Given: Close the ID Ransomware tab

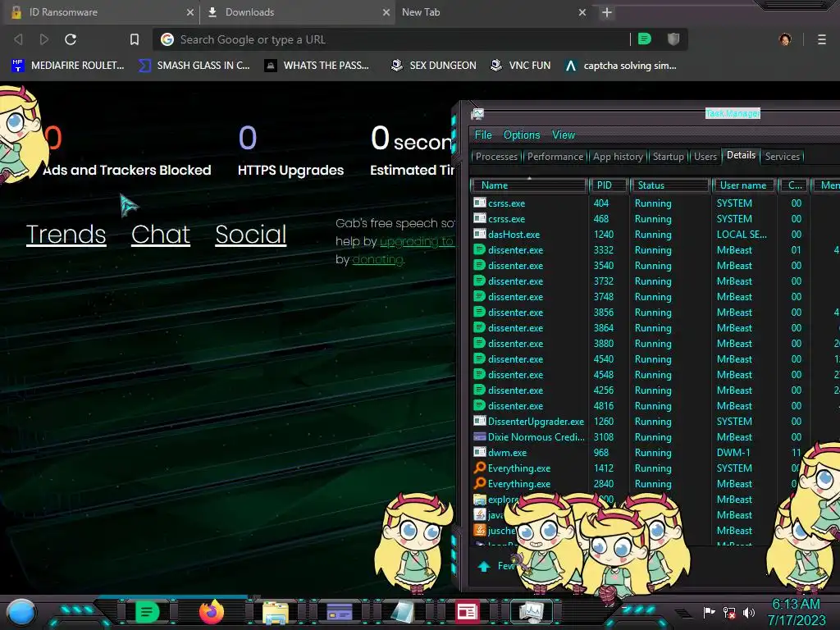Looking at the screenshot, I should tap(190, 12).
